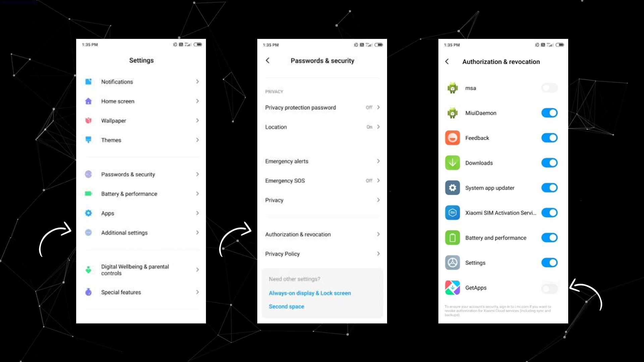Viewport: 644px width, 362px height.
Task: Click Second space link
Action: click(286, 306)
